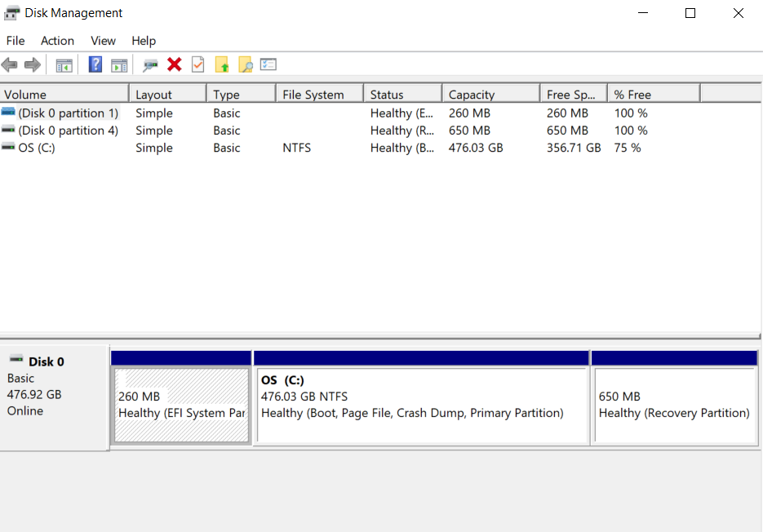Image resolution: width=763 pixels, height=532 pixels.
Task: Toggle Show/Hide Action Pane icon
Action: (x=119, y=64)
